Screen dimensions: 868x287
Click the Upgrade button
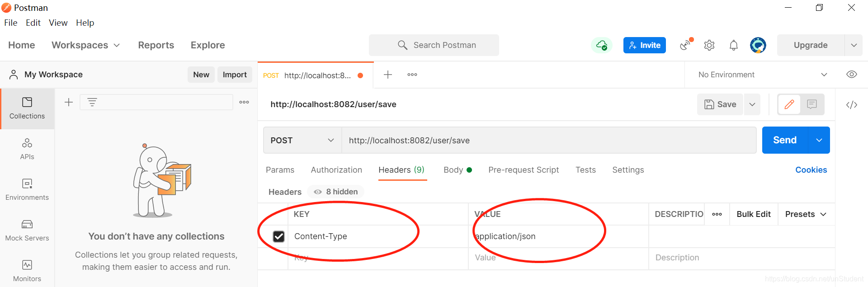point(811,45)
